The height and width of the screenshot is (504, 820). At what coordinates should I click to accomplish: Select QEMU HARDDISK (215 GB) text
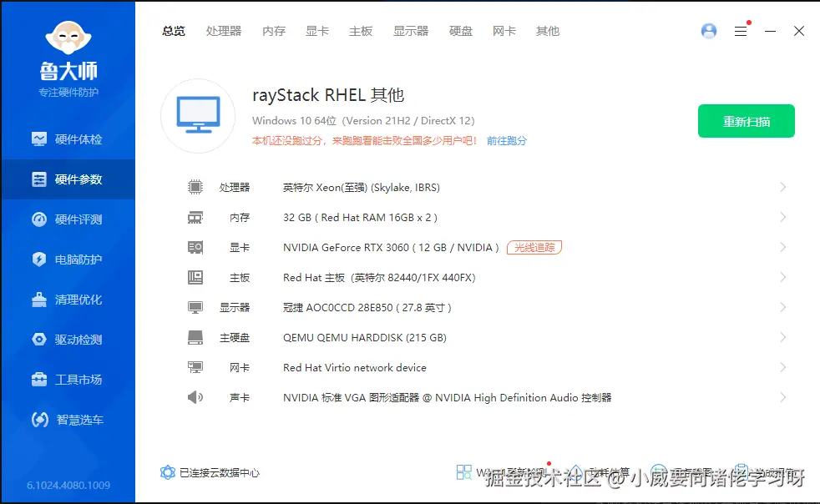click(x=365, y=338)
